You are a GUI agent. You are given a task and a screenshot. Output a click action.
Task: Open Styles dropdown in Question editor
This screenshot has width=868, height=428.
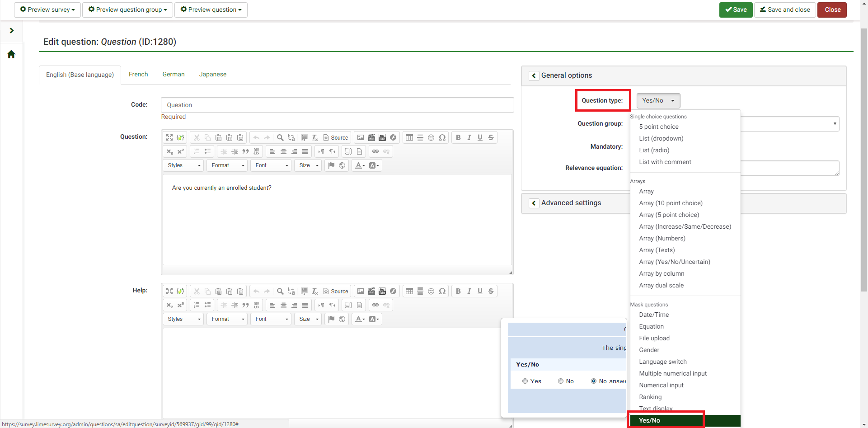[x=183, y=165]
